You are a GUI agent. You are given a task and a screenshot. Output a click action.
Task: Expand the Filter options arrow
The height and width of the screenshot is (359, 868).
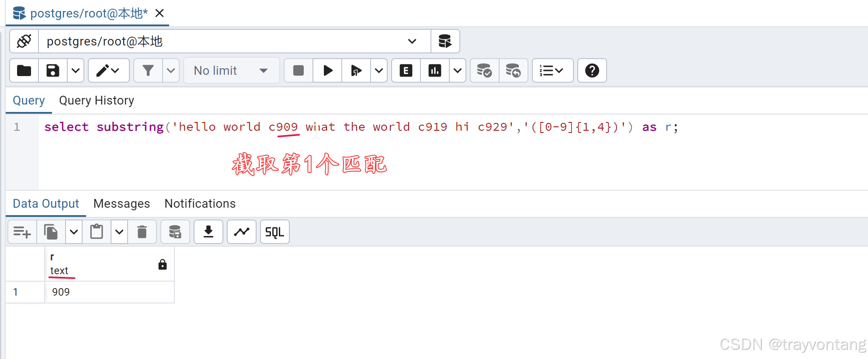[171, 70]
